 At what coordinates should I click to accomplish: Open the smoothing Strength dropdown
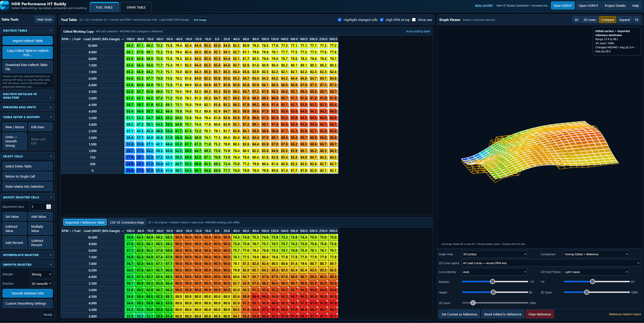tap(41, 274)
